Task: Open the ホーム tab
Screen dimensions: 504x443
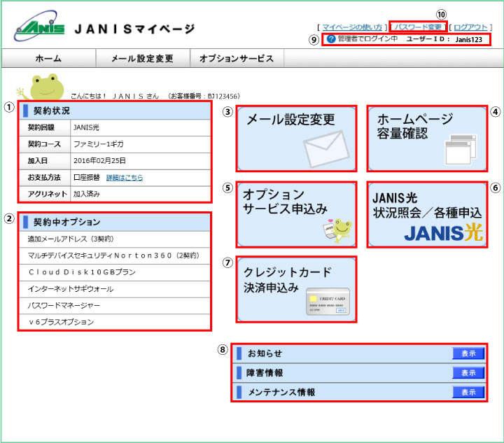Action: [x=48, y=58]
